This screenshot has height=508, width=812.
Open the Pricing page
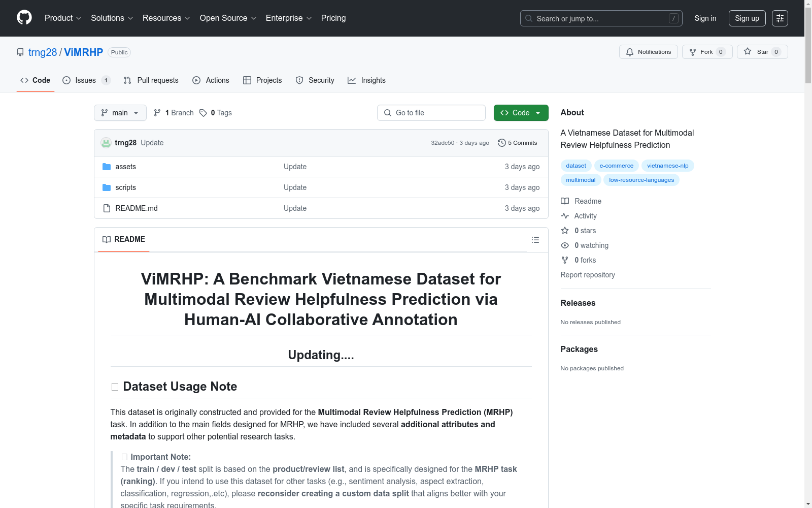tap(333, 18)
